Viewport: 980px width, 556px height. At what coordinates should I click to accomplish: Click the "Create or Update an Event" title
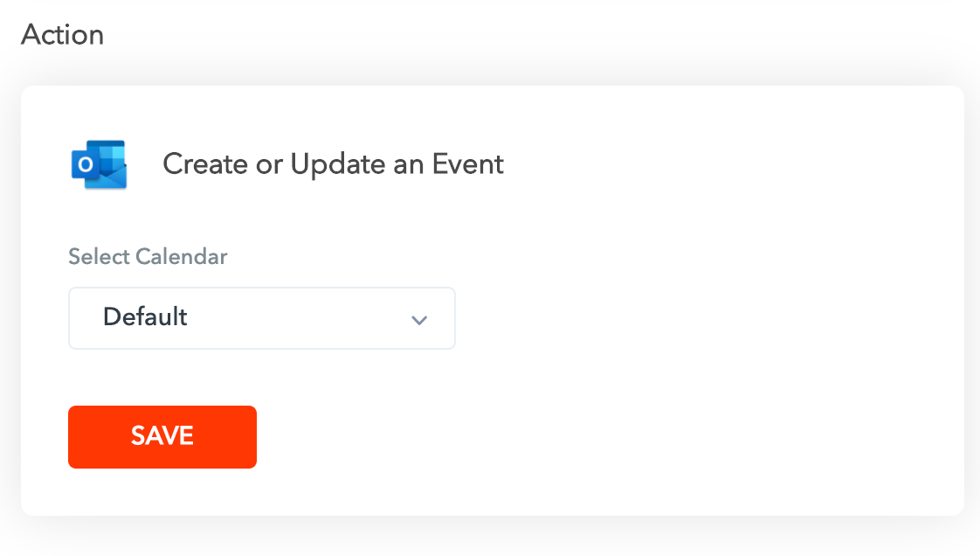(x=333, y=164)
